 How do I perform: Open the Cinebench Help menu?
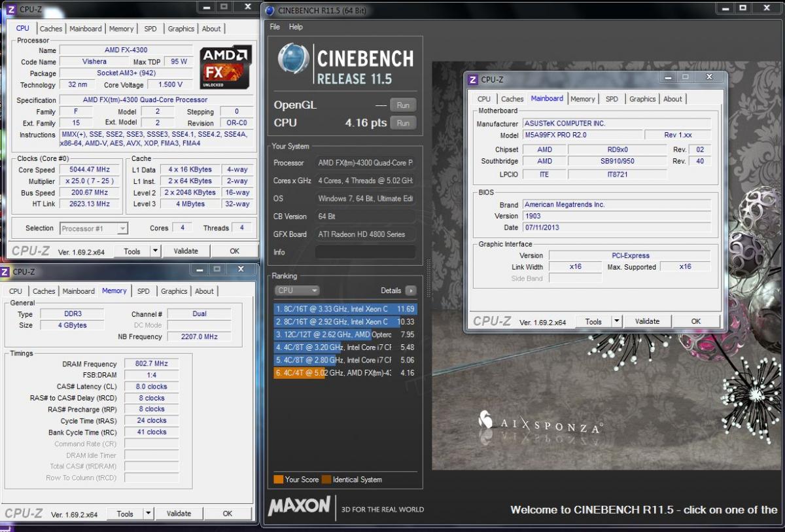tap(296, 27)
